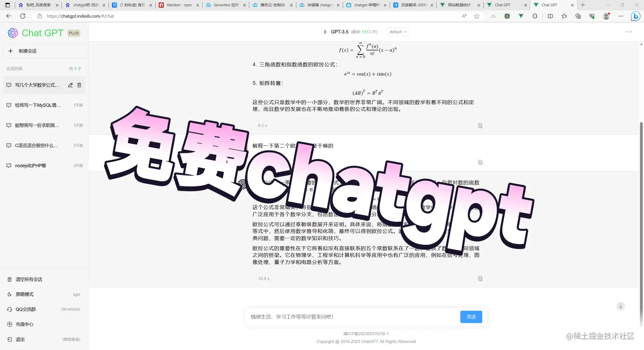Click the green V extension icon

click(x=521, y=16)
